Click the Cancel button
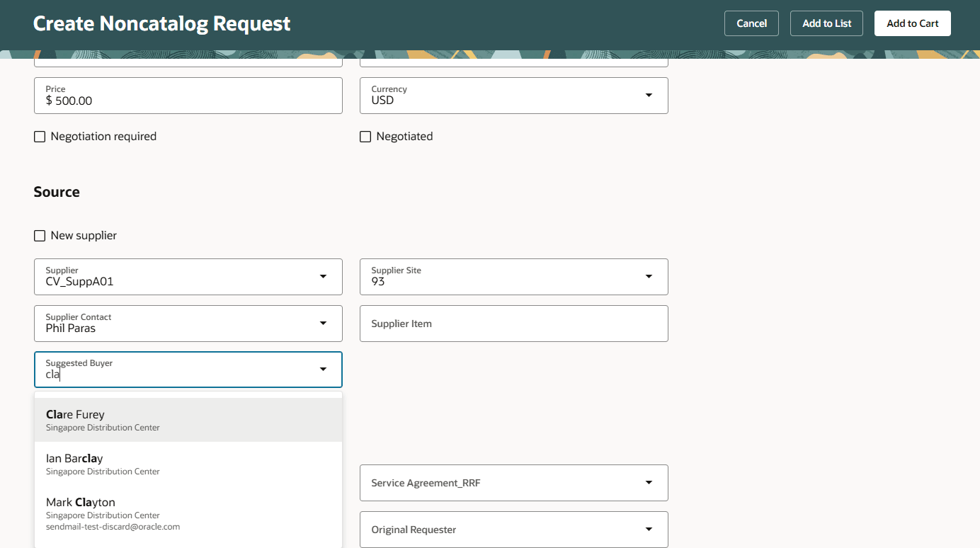This screenshot has width=980, height=548. pyautogui.click(x=751, y=23)
